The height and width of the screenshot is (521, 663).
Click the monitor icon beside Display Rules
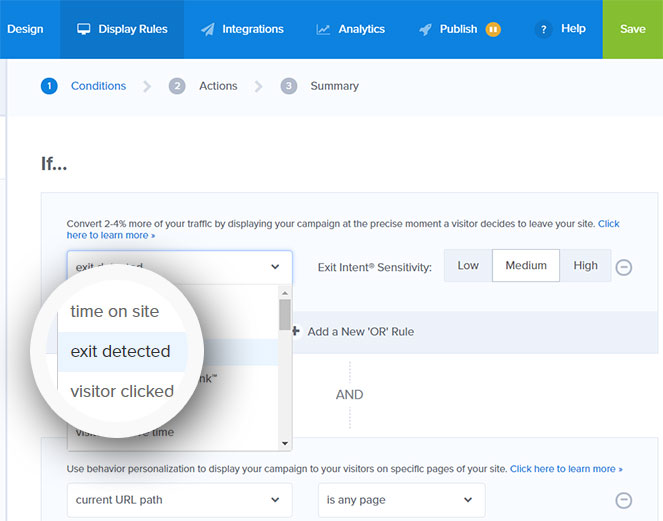pos(84,29)
